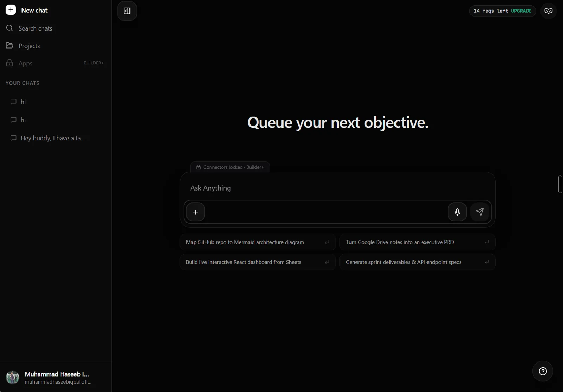The image size is (563, 392).
Task: Click the UPGRADE link
Action: tap(521, 11)
